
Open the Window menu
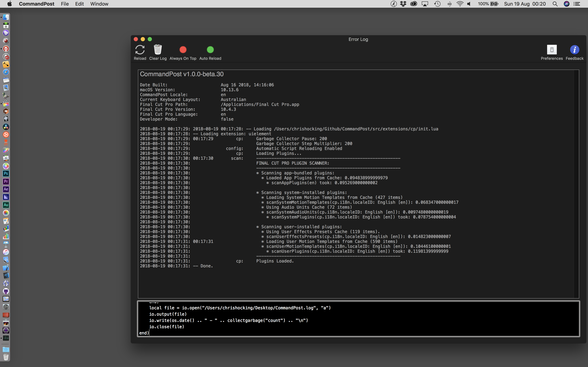pyautogui.click(x=99, y=4)
